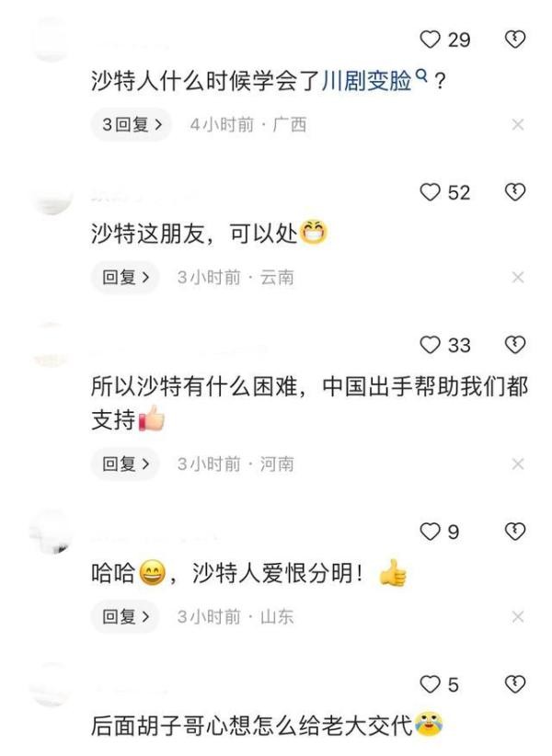The width and height of the screenshot is (552, 756).
Task: Open the avatar of the 山东 commenter
Action: click(x=51, y=533)
